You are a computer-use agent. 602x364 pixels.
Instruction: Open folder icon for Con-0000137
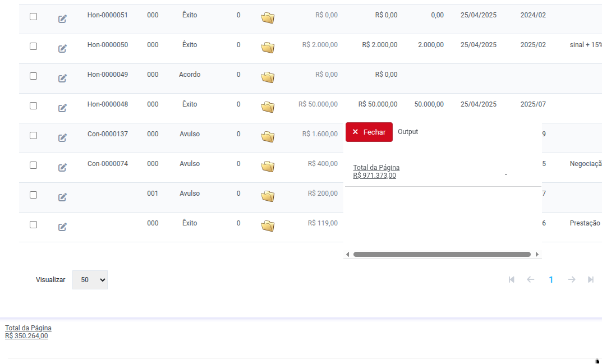[x=268, y=136]
